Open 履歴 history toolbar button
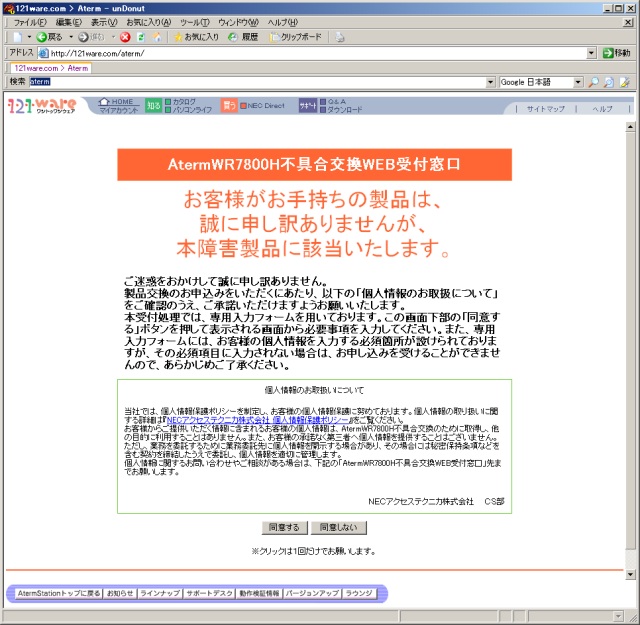The width and height of the screenshot is (640, 625). 244,37
